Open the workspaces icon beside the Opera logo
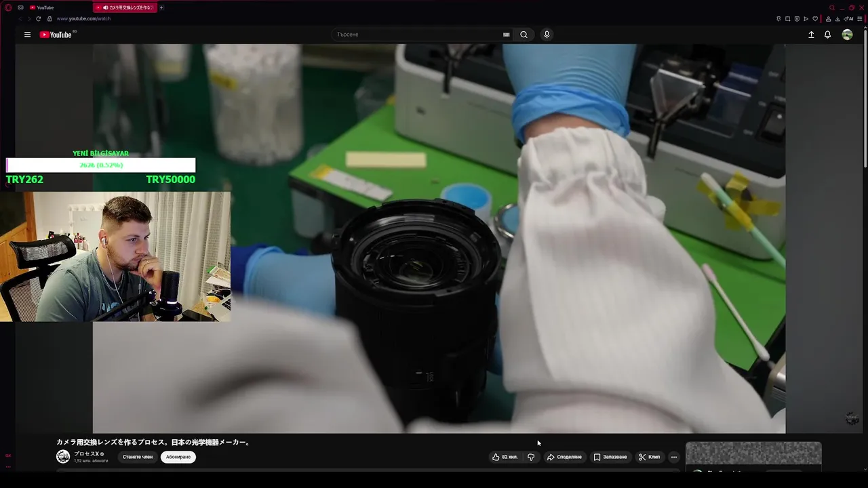Image resolution: width=868 pixels, height=488 pixels. click(21, 7)
